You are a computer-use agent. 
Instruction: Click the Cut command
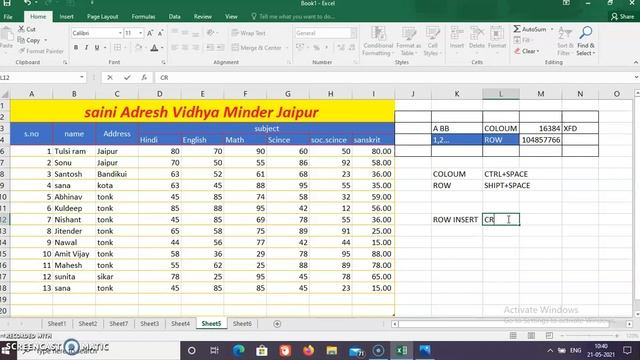point(27,29)
